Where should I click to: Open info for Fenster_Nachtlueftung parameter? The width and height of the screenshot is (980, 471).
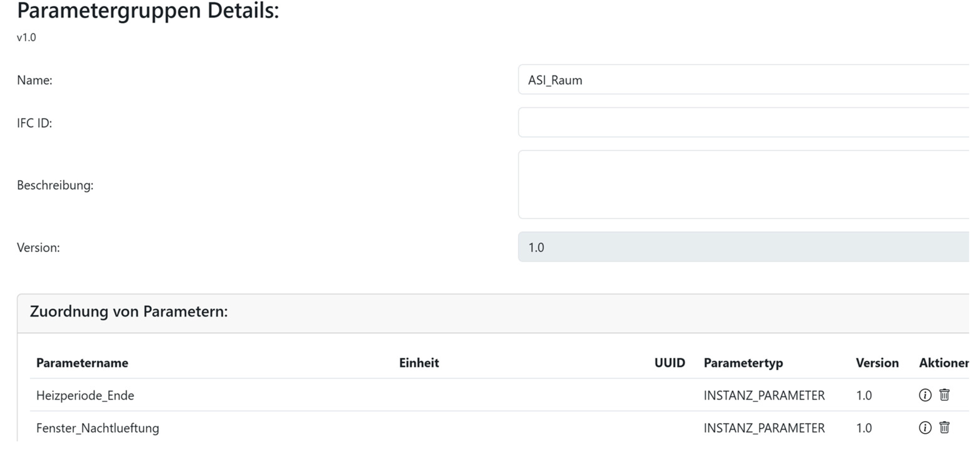pyautogui.click(x=925, y=428)
